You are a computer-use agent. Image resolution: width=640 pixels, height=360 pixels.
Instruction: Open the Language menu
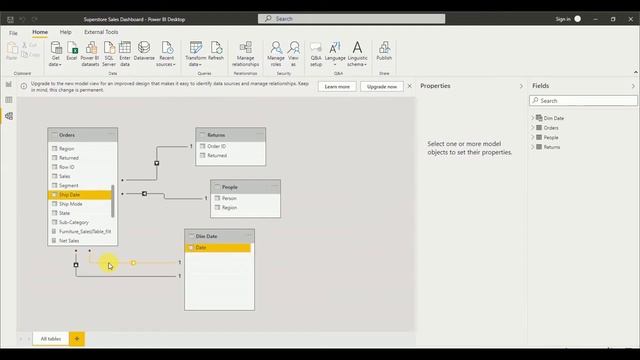(x=335, y=53)
